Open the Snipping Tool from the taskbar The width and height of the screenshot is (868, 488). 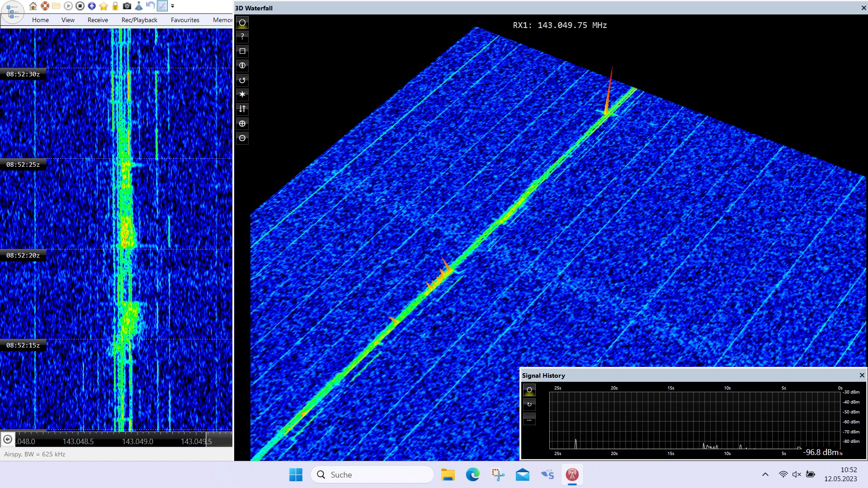pos(498,474)
